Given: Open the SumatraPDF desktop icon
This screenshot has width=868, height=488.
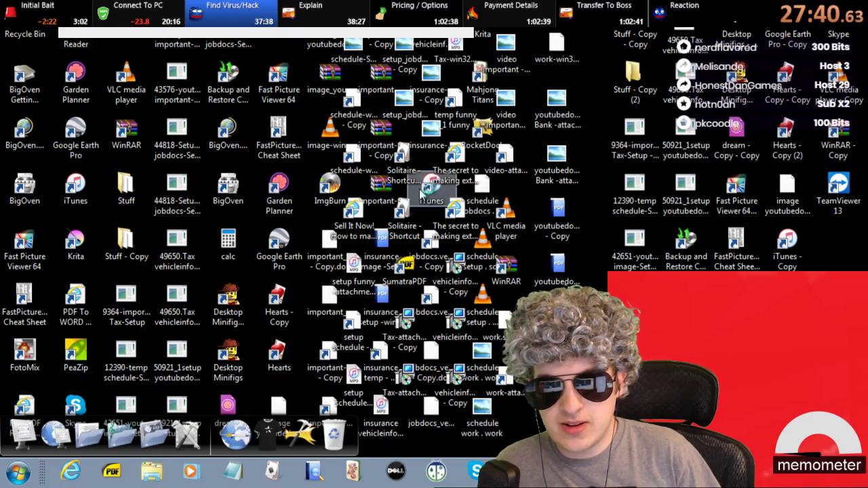Looking at the screenshot, I should tap(405, 271).
